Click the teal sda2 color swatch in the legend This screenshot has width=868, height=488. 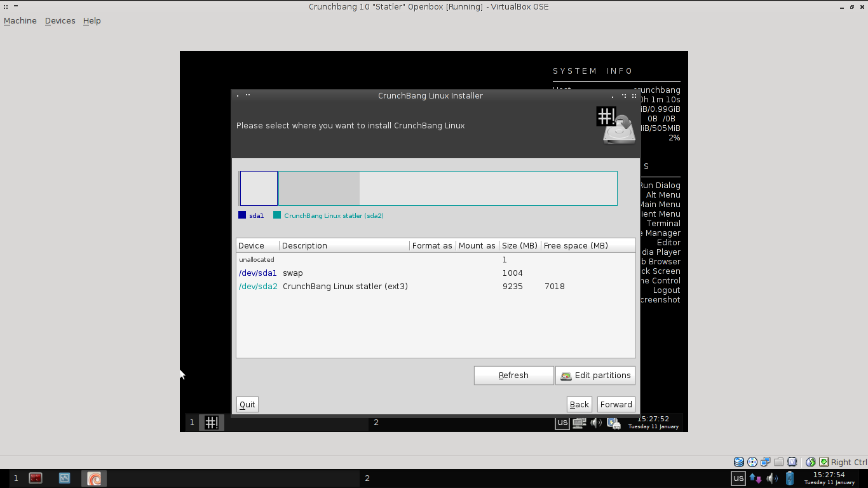[x=276, y=215]
